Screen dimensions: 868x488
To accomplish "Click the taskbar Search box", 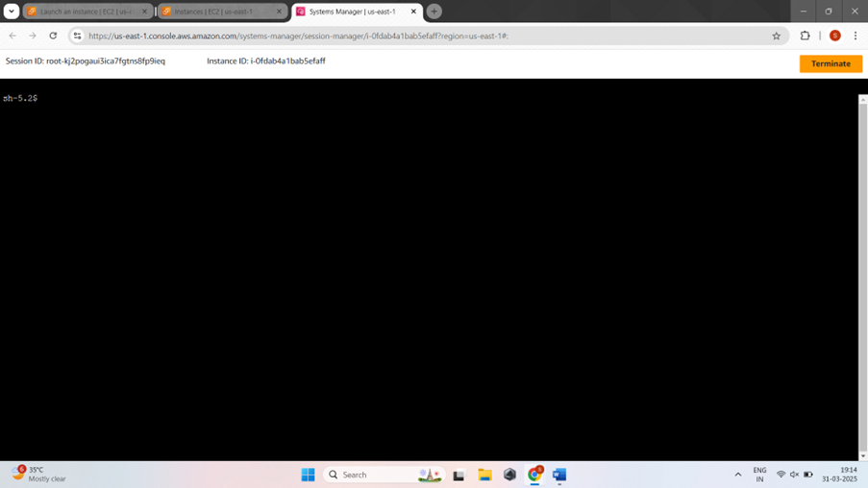I will click(x=384, y=475).
